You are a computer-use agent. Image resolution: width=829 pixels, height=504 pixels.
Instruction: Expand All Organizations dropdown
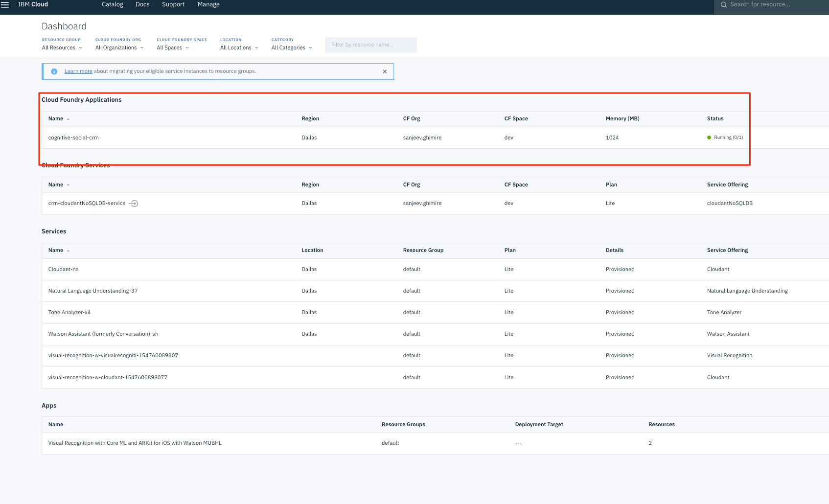click(119, 47)
